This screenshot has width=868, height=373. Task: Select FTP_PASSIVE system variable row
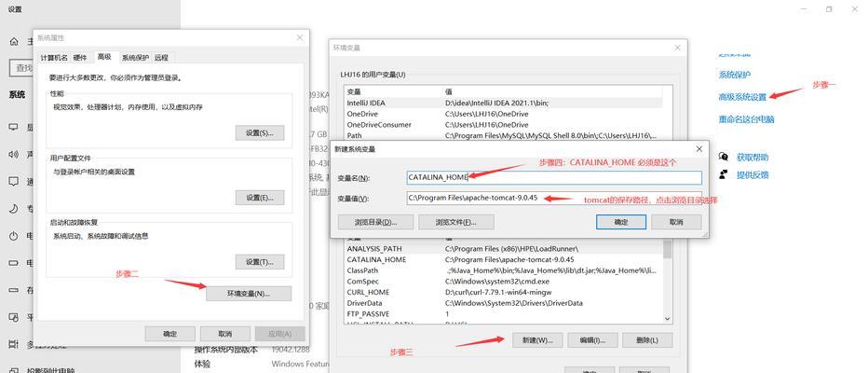point(503,313)
